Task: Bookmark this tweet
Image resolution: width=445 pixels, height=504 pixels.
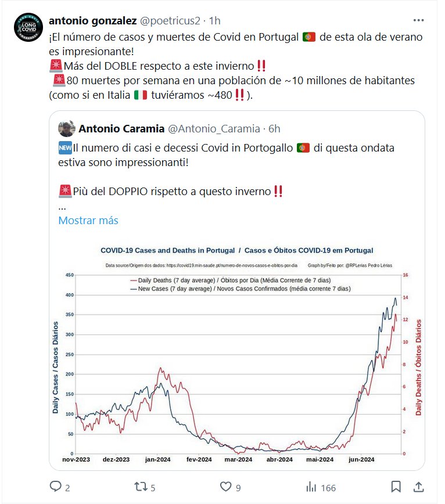Action: 396,487
